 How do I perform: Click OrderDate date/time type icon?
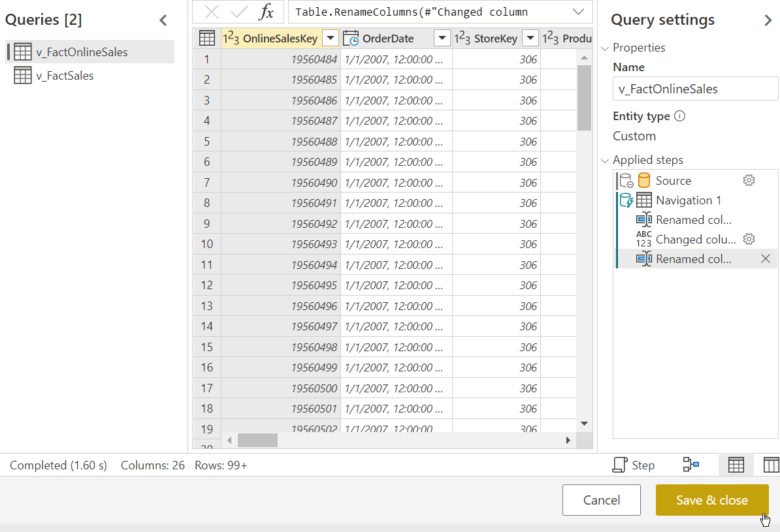pos(351,39)
